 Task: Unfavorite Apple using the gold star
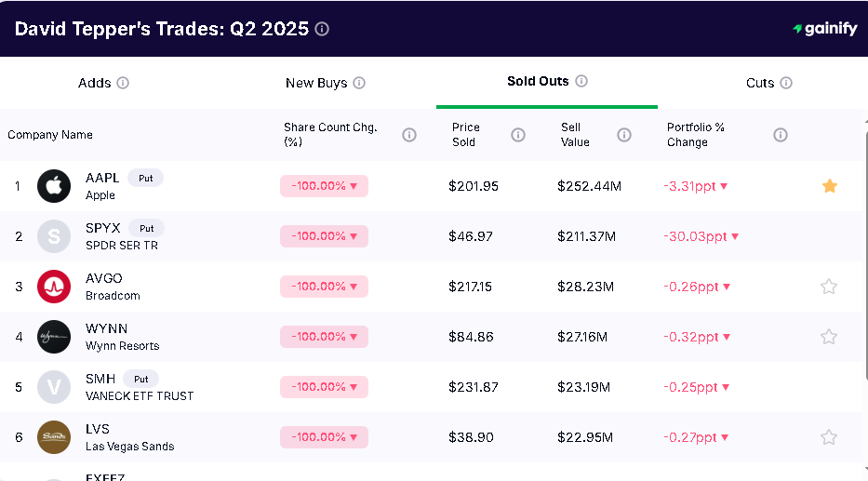[830, 186]
